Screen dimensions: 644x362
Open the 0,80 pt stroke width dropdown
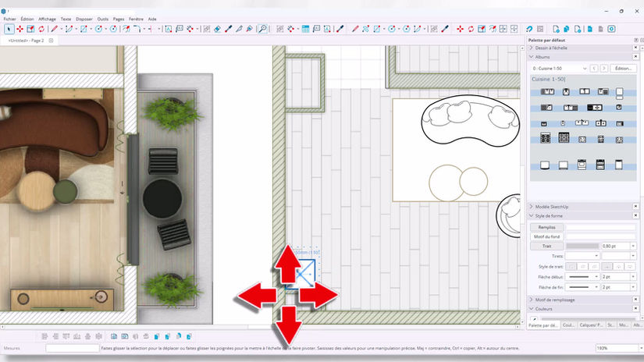(x=633, y=246)
